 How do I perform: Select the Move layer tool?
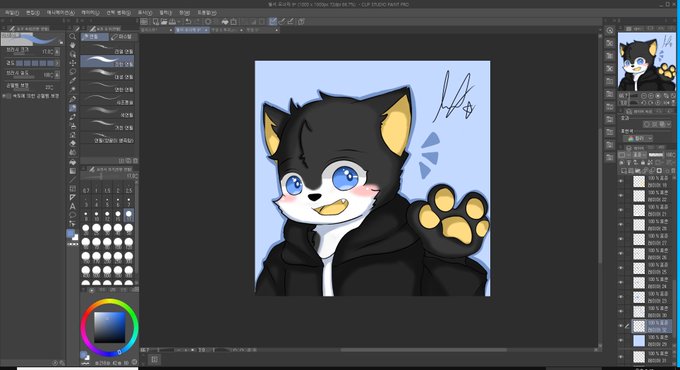pyautogui.click(x=72, y=63)
